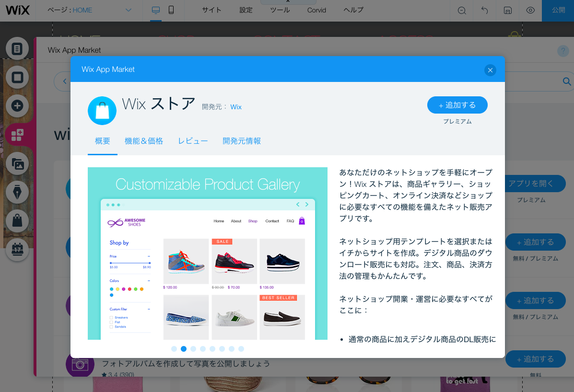Image resolution: width=574 pixels, height=392 pixels.
Task: Click the back arrow in App Market panel
Action: click(x=64, y=81)
